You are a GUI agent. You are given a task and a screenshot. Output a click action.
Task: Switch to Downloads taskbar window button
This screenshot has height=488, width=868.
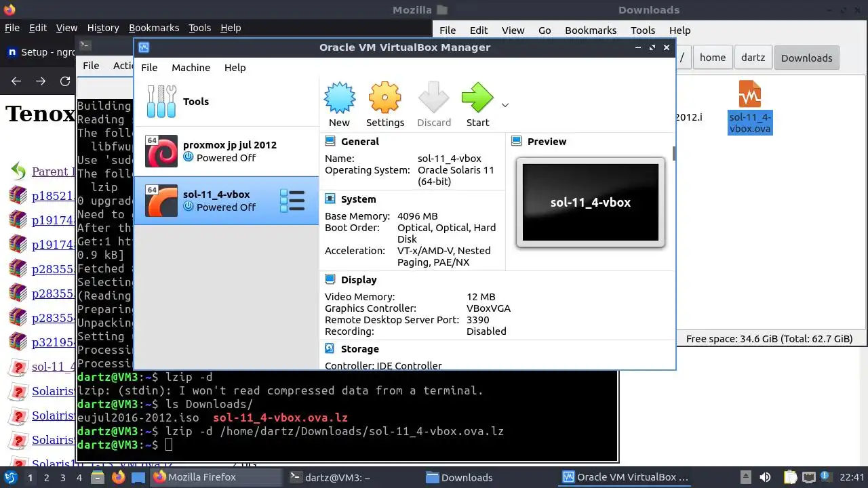point(490,477)
